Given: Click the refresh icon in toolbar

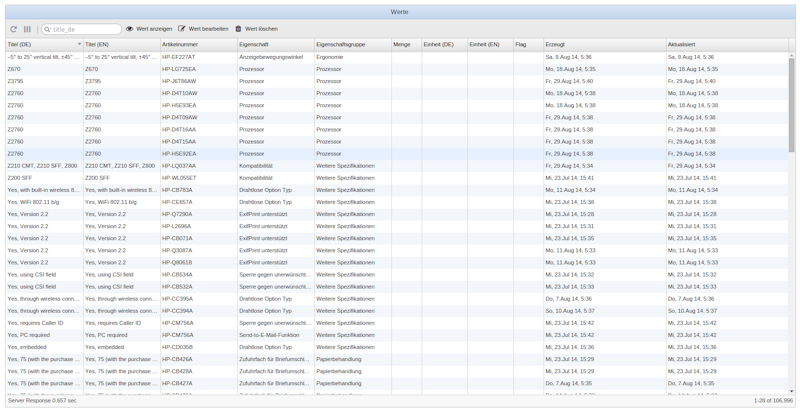Looking at the screenshot, I should pyautogui.click(x=13, y=29).
